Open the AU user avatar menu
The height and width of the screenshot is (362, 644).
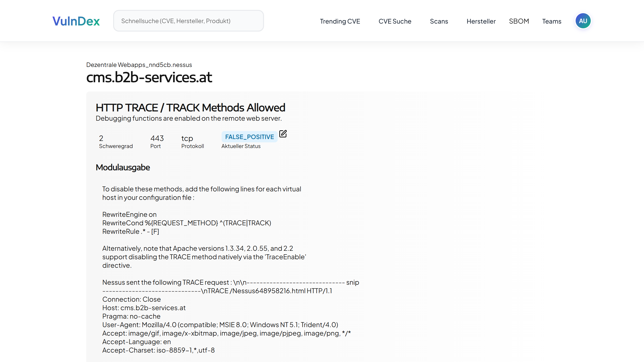tap(583, 21)
